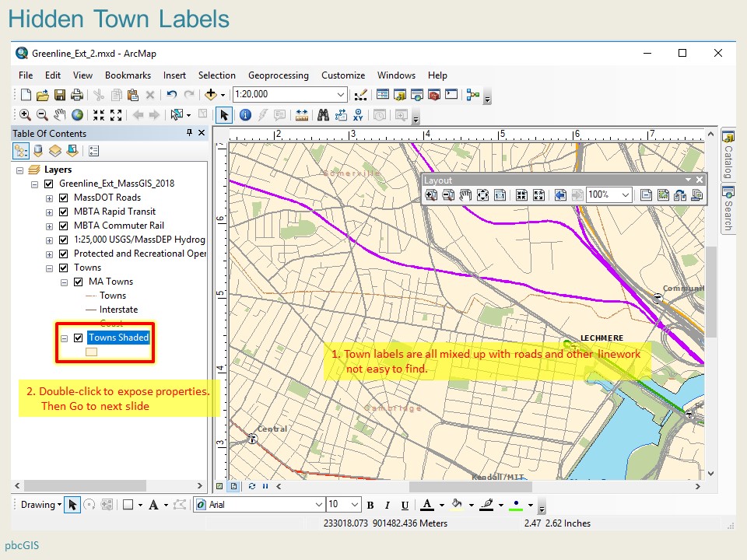The width and height of the screenshot is (747, 560).
Task: Open the Customize menu
Action: tap(343, 75)
